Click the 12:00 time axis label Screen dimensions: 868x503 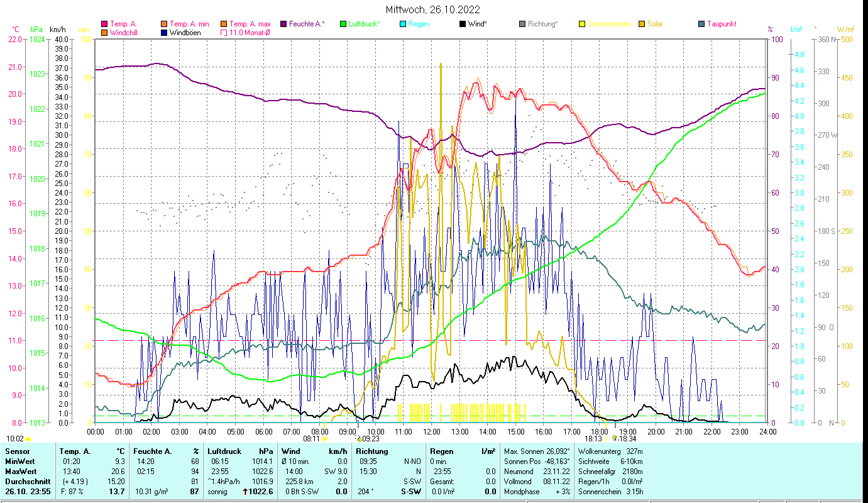point(432,431)
